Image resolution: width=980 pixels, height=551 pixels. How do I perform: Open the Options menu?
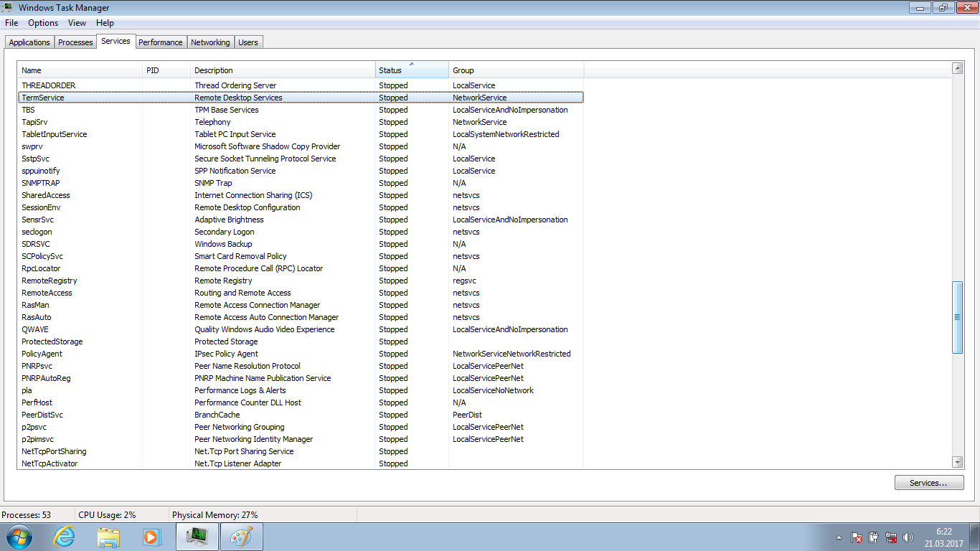43,23
